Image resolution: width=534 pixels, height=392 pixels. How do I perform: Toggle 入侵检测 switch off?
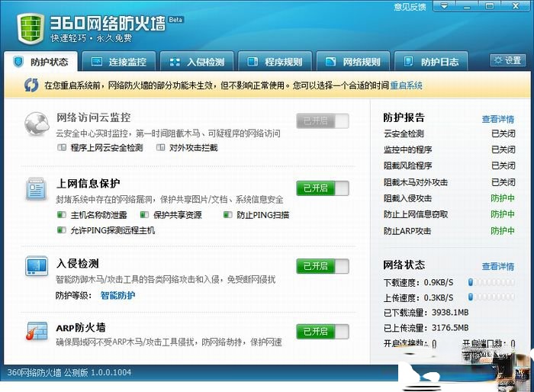click(323, 266)
